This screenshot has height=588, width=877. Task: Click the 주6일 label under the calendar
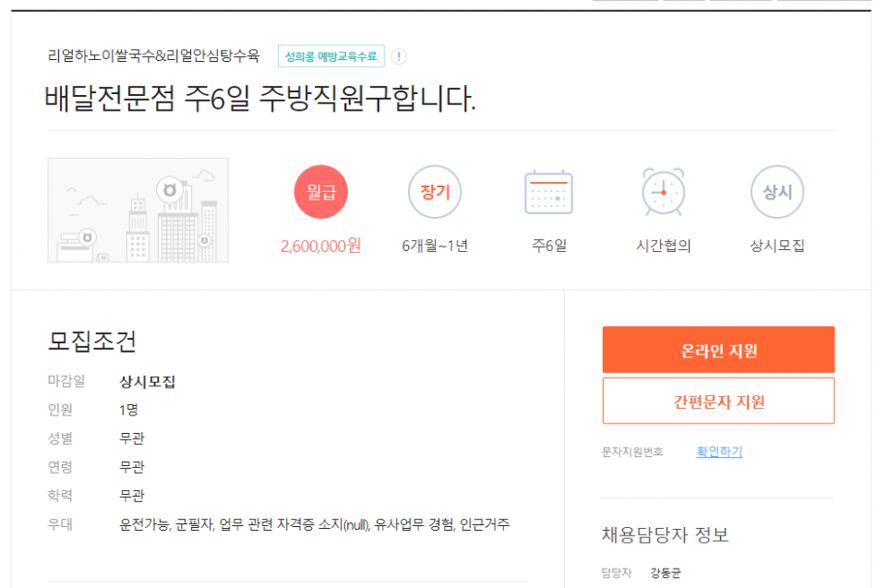pyautogui.click(x=548, y=246)
